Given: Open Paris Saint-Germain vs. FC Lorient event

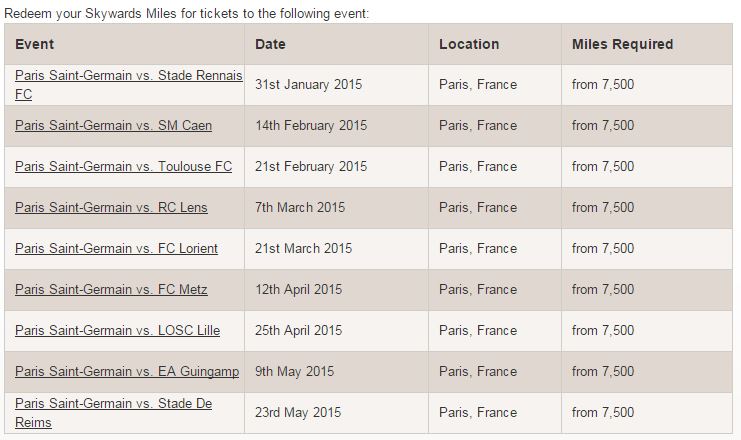Looking at the screenshot, I should coord(116,249).
